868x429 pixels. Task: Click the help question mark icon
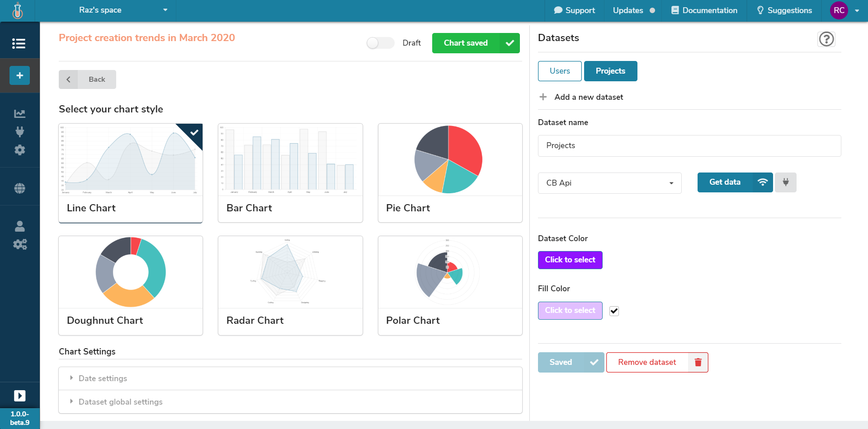click(826, 39)
